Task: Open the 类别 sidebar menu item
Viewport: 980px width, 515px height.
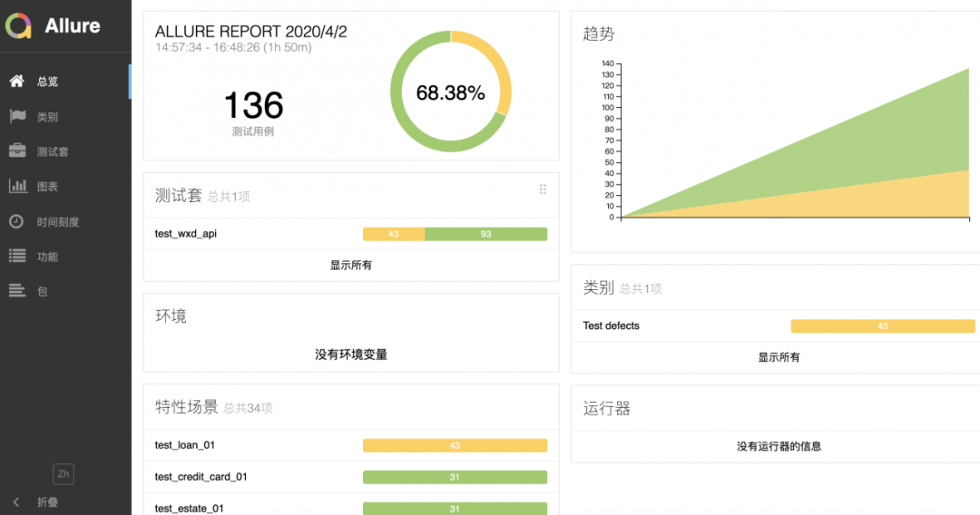Action: tap(65, 117)
